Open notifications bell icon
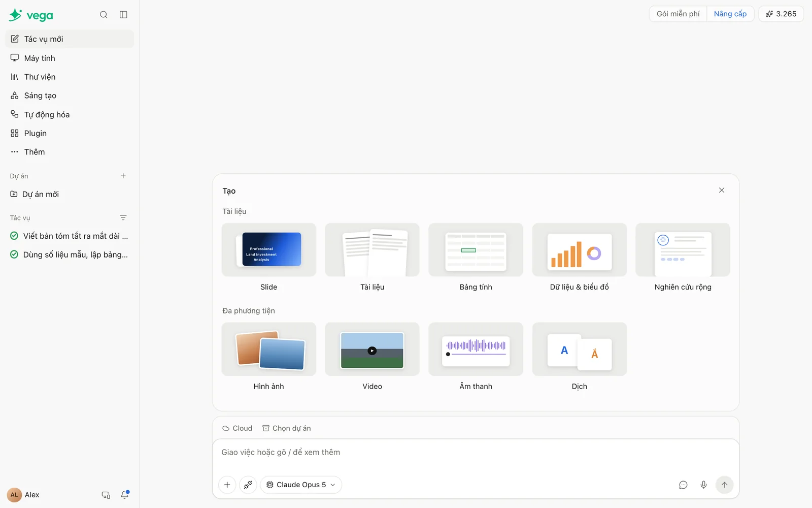The width and height of the screenshot is (812, 508). coord(125,495)
